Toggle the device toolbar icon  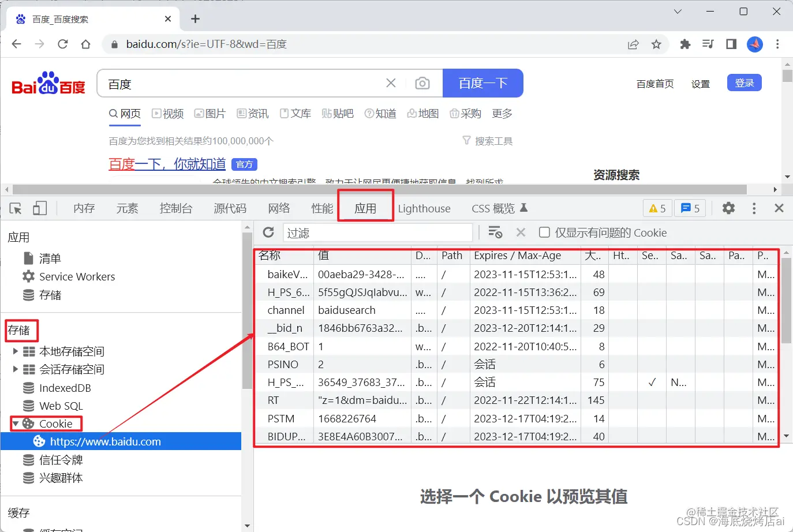(39, 208)
